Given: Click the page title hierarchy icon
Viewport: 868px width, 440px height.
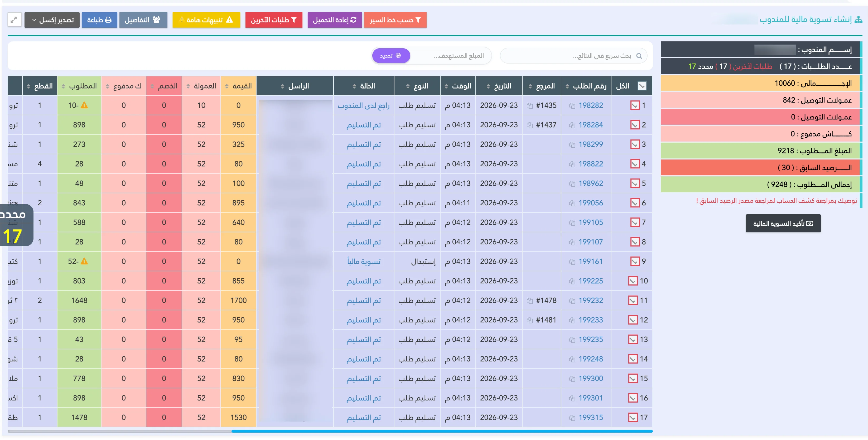Looking at the screenshot, I should 859,20.
